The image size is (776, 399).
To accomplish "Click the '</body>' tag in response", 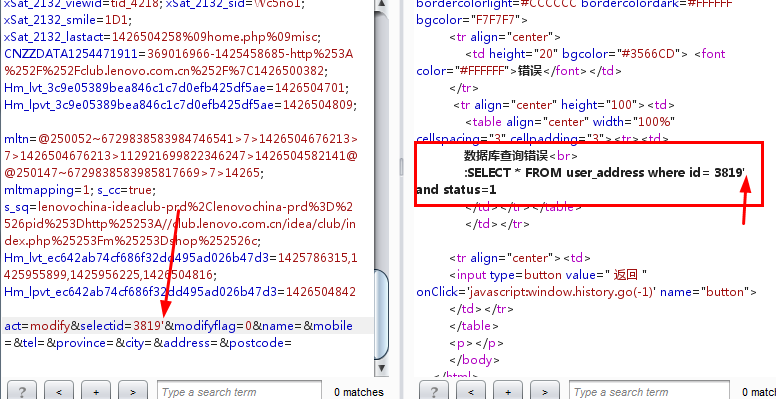I will tap(475, 360).
